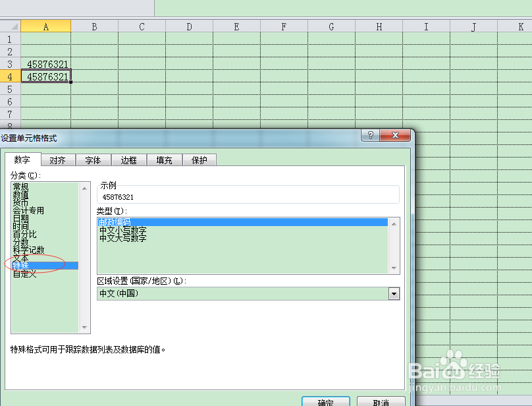Click row 5 header

10,89
